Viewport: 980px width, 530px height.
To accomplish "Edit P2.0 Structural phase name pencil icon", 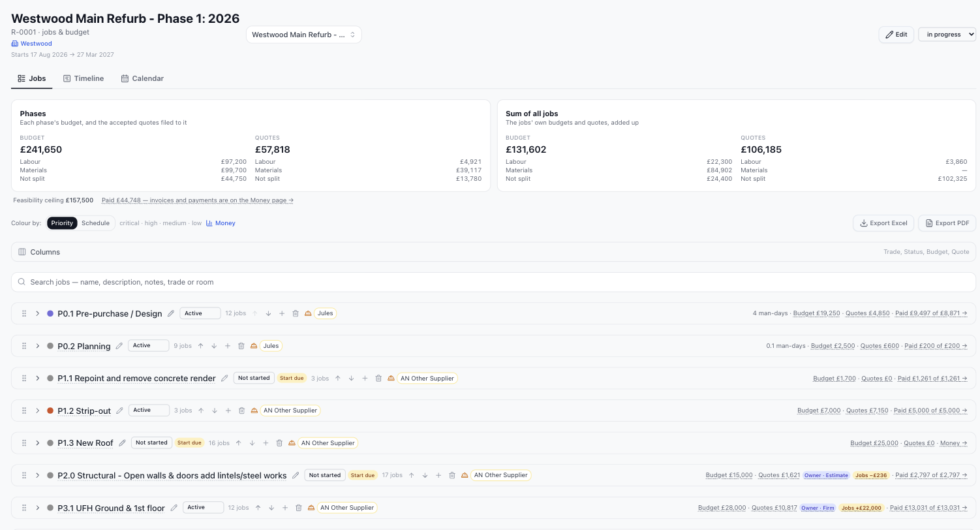I will [x=296, y=475].
